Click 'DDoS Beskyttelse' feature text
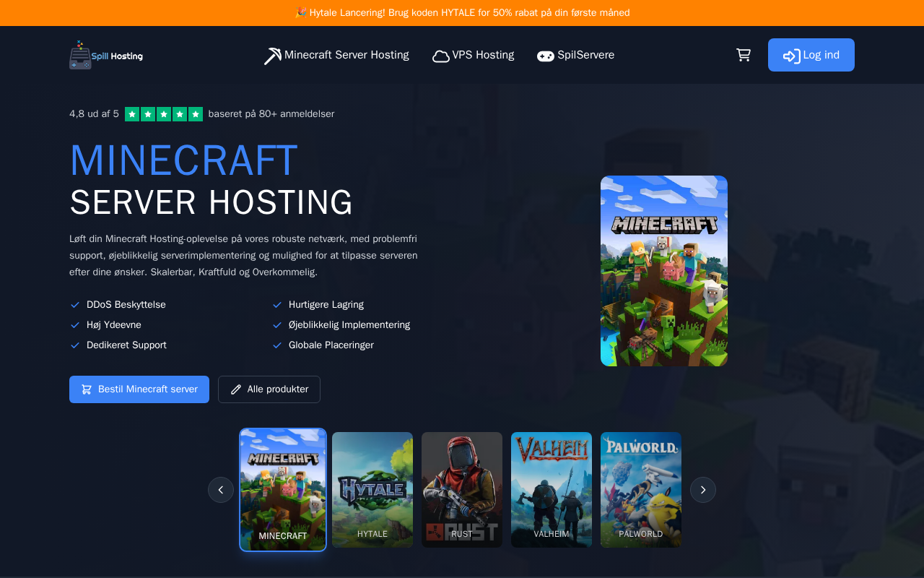 pyautogui.click(x=126, y=305)
